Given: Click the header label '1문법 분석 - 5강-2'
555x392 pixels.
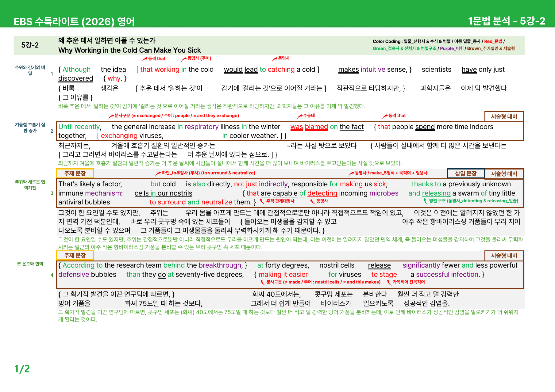Looking at the screenshot, I should tap(507, 21).
